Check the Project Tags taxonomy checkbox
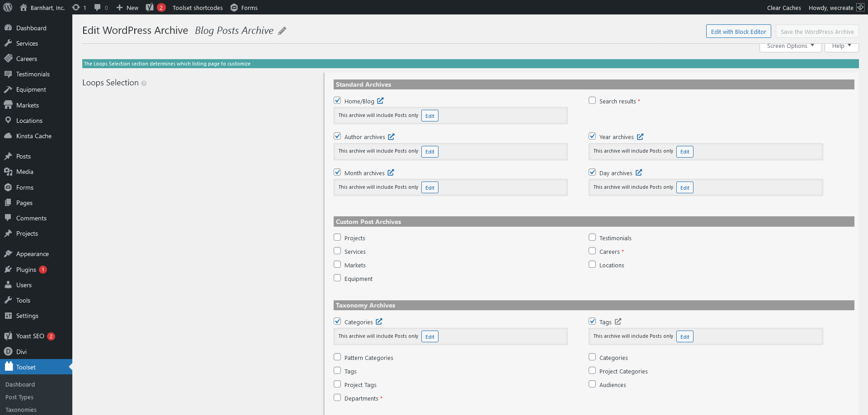 click(x=337, y=384)
